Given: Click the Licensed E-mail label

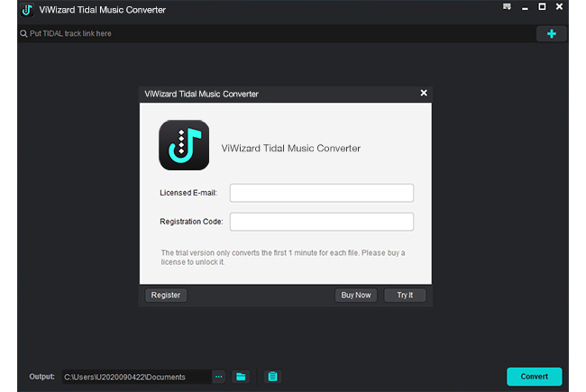Looking at the screenshot, I should pos(188,193).
